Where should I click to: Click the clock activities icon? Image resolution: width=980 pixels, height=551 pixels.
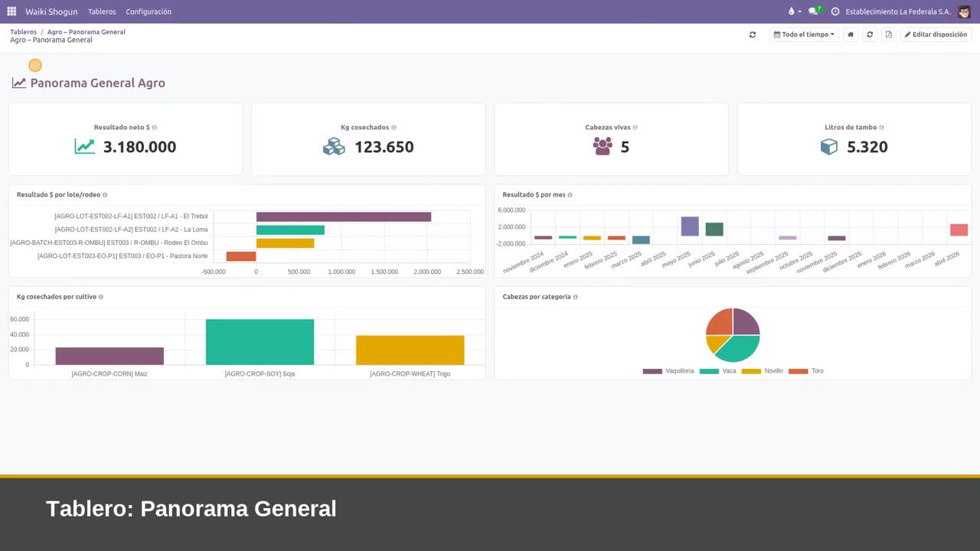(835, 11)
